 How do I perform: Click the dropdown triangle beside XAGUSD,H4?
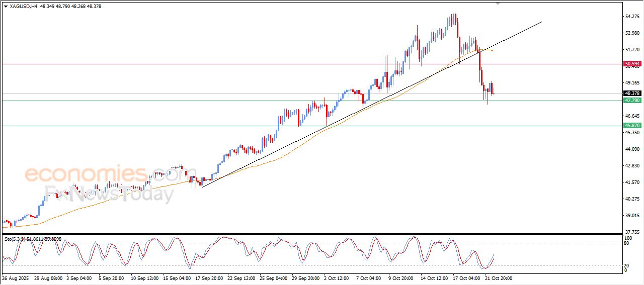pyautogui.click(x=6, y=7)
